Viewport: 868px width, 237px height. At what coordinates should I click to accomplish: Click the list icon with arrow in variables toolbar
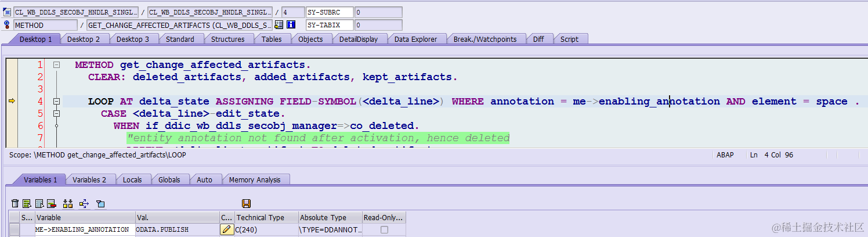click(x=39, y=203)
